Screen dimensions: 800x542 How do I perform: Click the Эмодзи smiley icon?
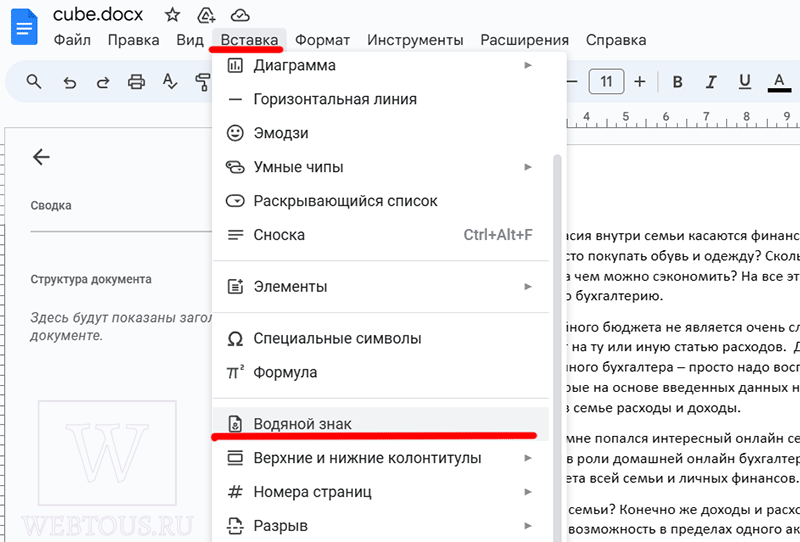235,133
